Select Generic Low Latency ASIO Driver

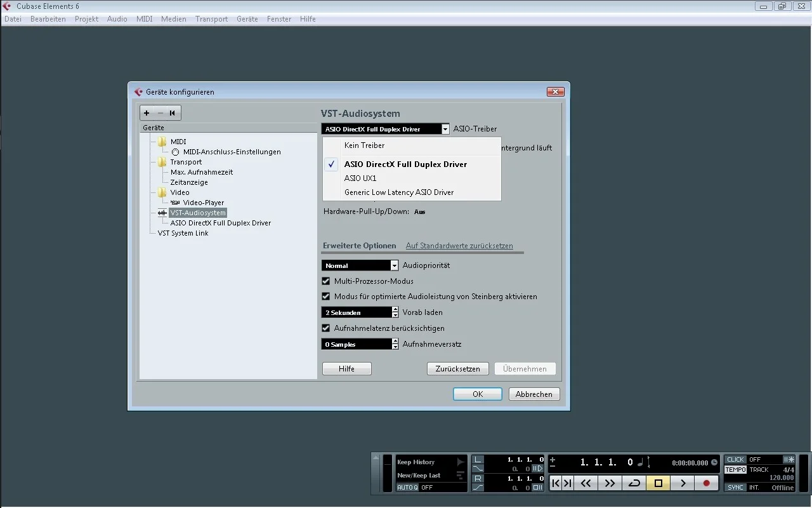399,192
